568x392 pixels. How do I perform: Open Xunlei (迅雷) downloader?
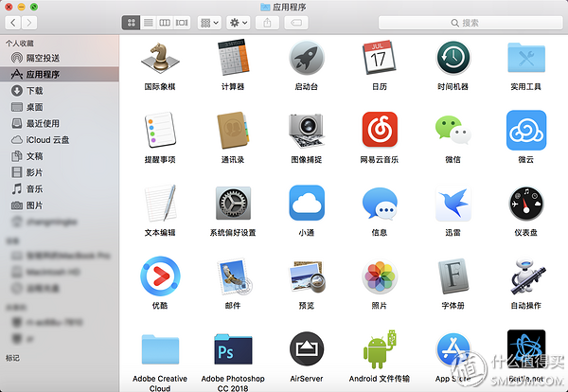tap(453, 204)
